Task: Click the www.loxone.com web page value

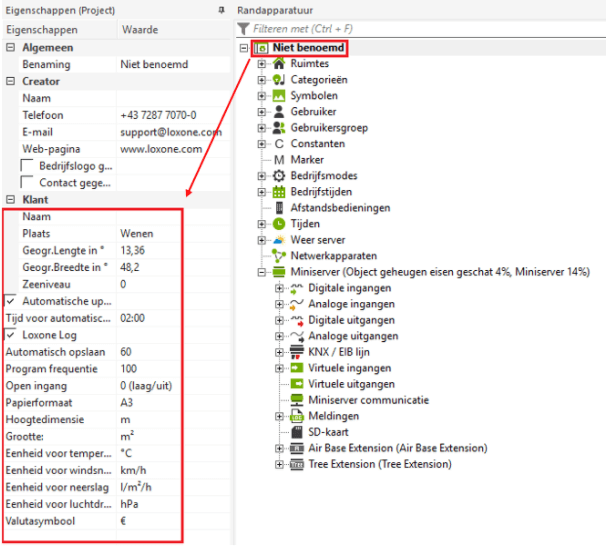Action: click(161, 149)
